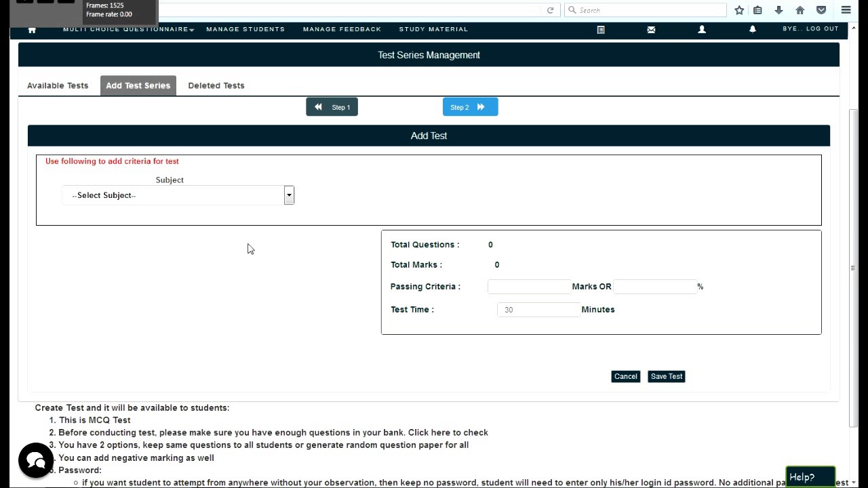Click the Test Time minutes field
This screenshot has width=868, height=488.
pos(538,310)
